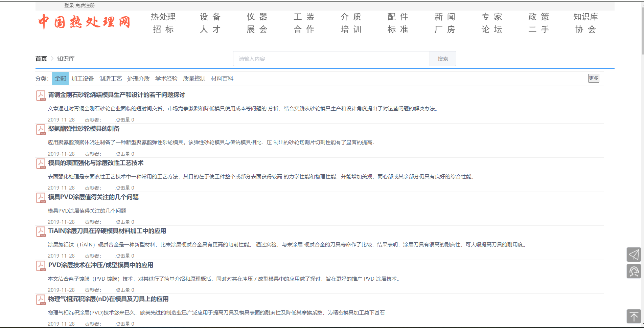Click PDF icon beside PVD涂层技术在冲压/成型模具中的应用

click(41, 266)
